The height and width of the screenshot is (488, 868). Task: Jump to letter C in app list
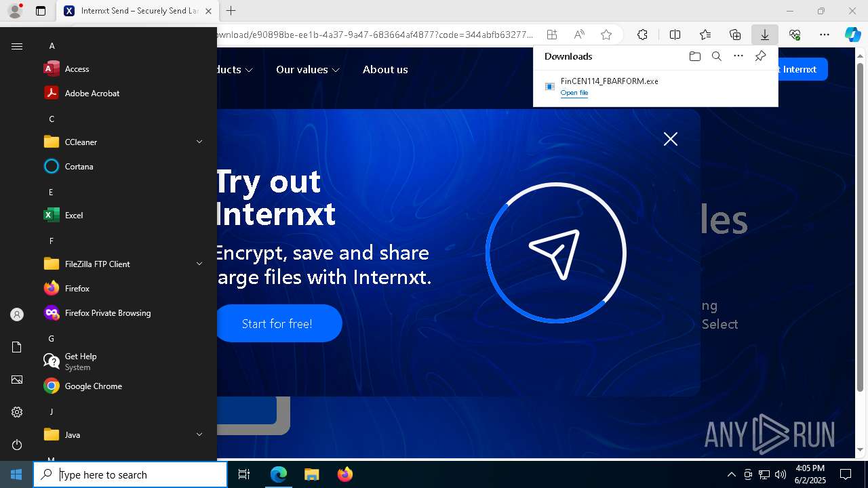click(x=52, y=119)
